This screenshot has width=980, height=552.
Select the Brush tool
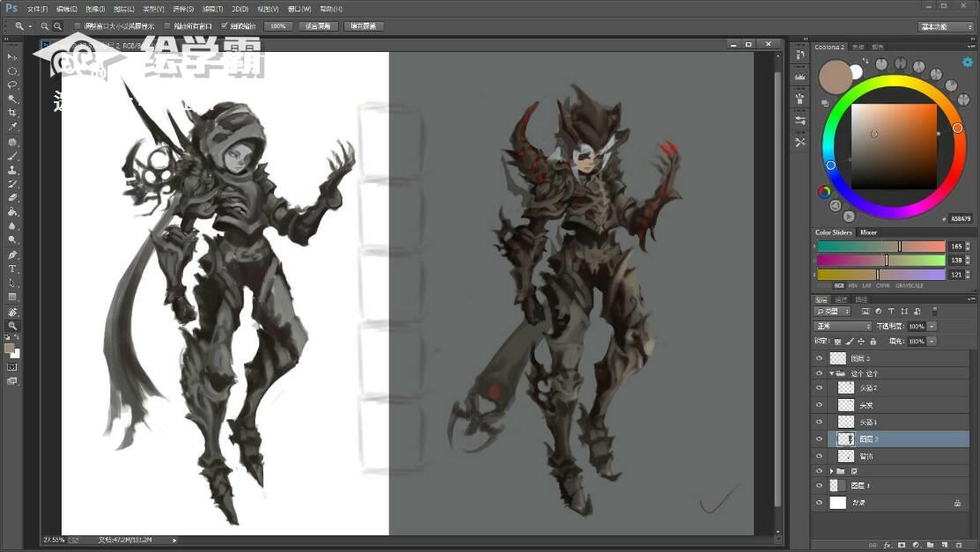click(x=11, y=156)
